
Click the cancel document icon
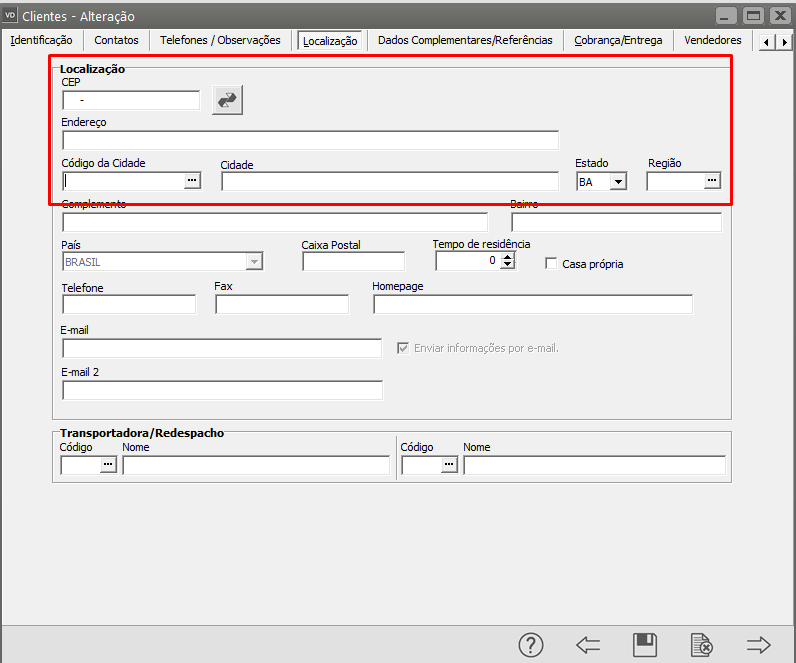pyautogui.click(x=702, y=645)
